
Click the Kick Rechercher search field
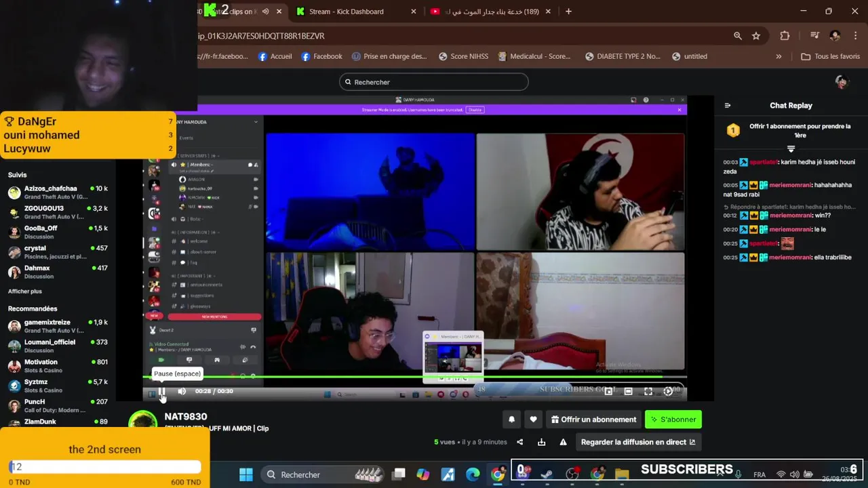coord(433,82)
